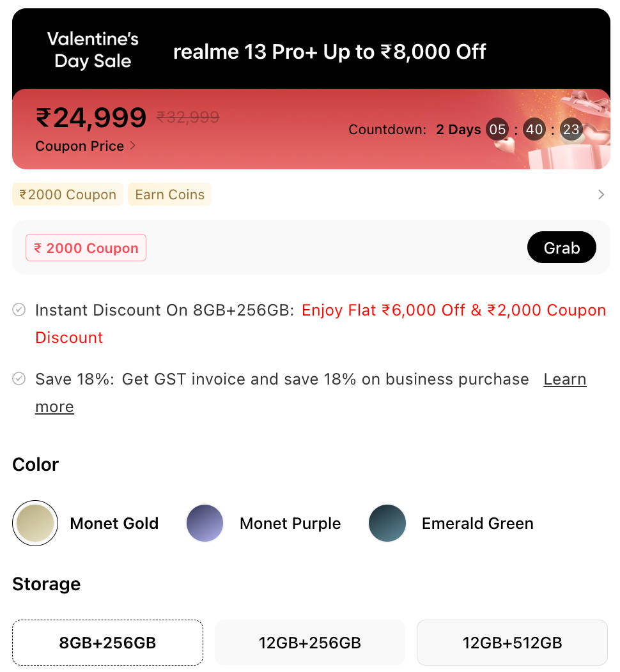The width and height of the screenshot is (620, 672).
Task: Choose 12GB+256GB storage option
Action: tap(309, 643)
